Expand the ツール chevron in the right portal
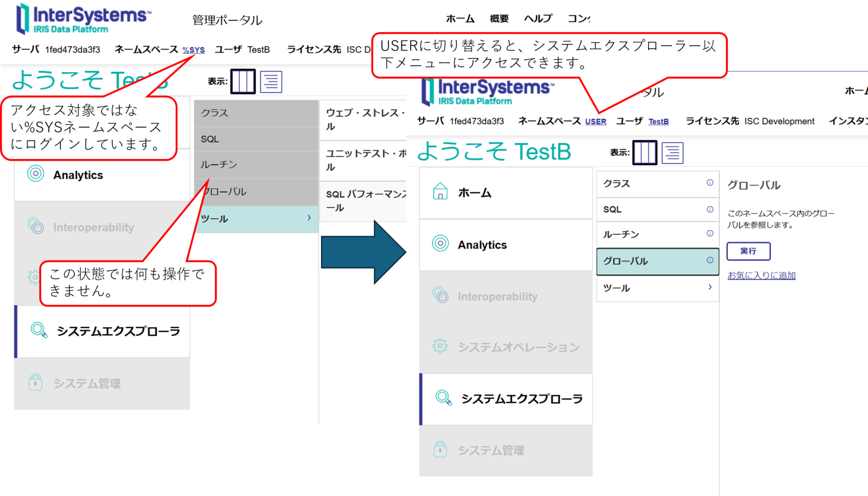 click(x=710, y=287)
